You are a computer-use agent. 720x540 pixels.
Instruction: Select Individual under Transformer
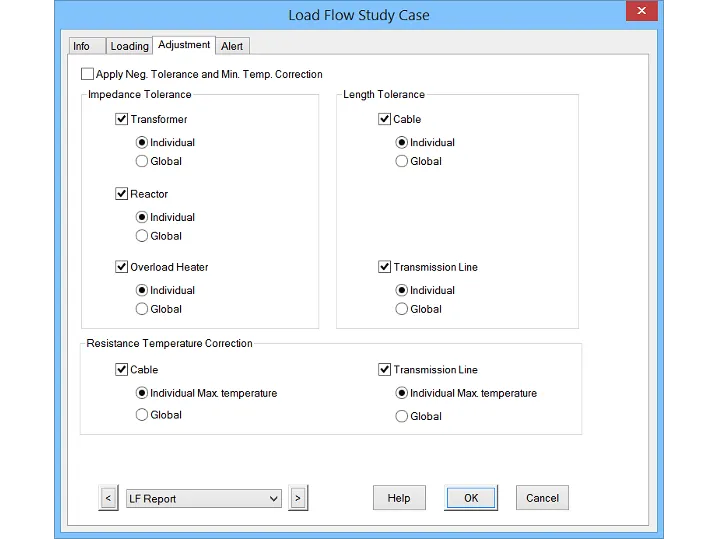(142, 143)
